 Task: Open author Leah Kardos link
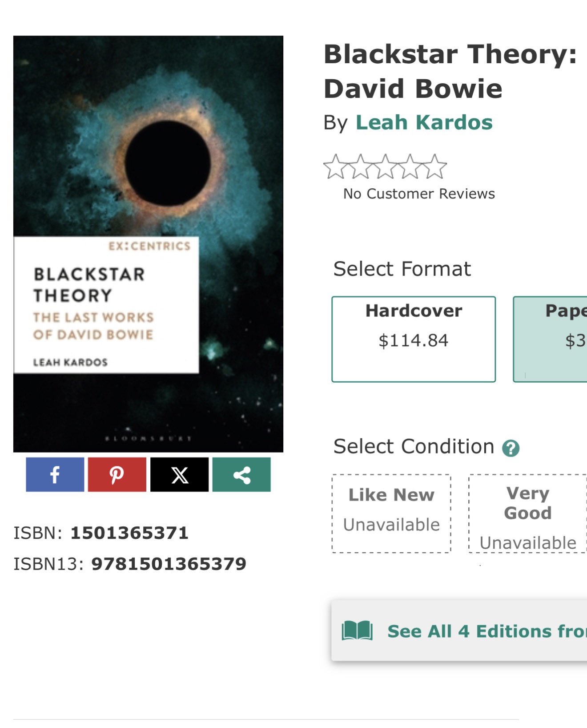pos(424,122)
